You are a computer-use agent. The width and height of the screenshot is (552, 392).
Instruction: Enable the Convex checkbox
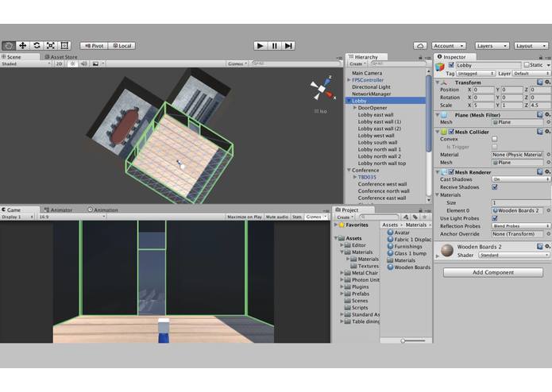tap(495, 139)
